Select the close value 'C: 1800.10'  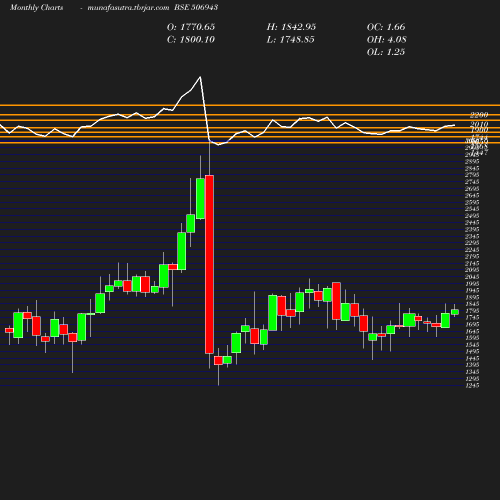[191, 40]
